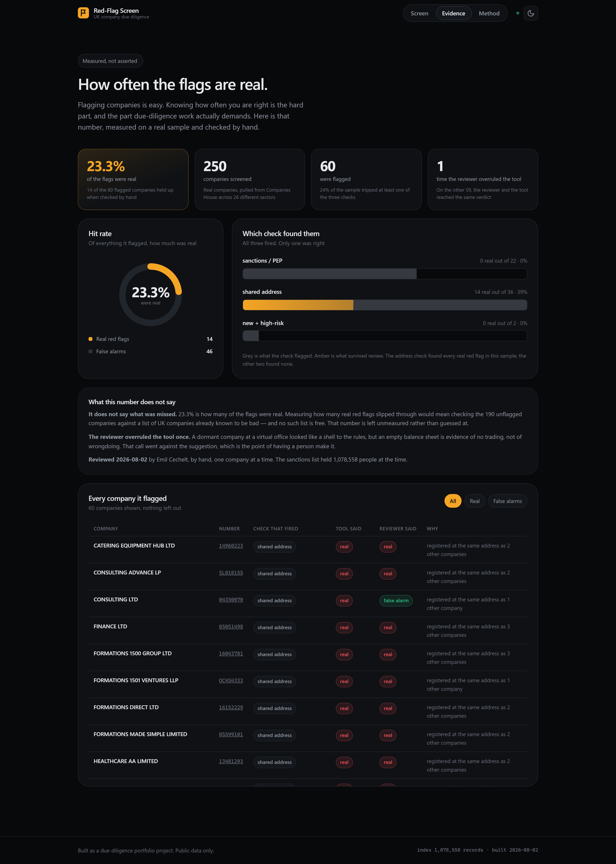616x864 pixels.
Task: Select company name FORMATIONS DIRECT LTD
Action: [x=126, y=707]
